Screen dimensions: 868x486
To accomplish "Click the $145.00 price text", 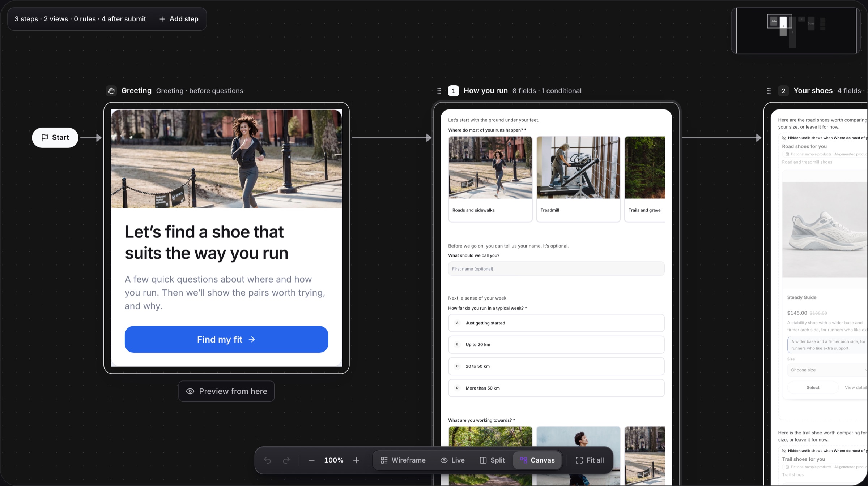I will (x=797, y=313).
